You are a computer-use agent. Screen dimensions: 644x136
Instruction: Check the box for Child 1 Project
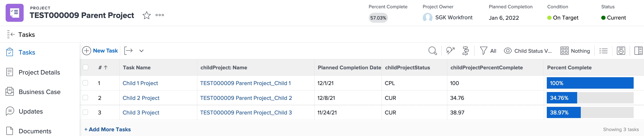[86, 83]
